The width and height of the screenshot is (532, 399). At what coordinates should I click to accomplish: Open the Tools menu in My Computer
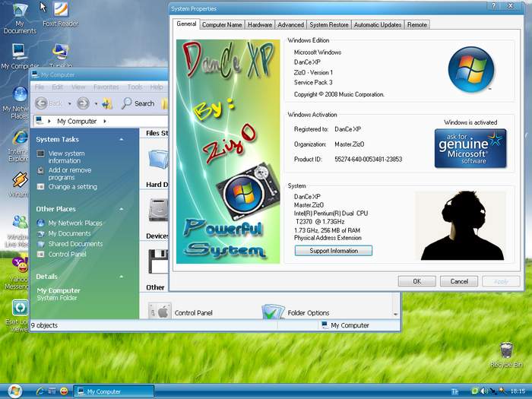click(x=135, y=87)
